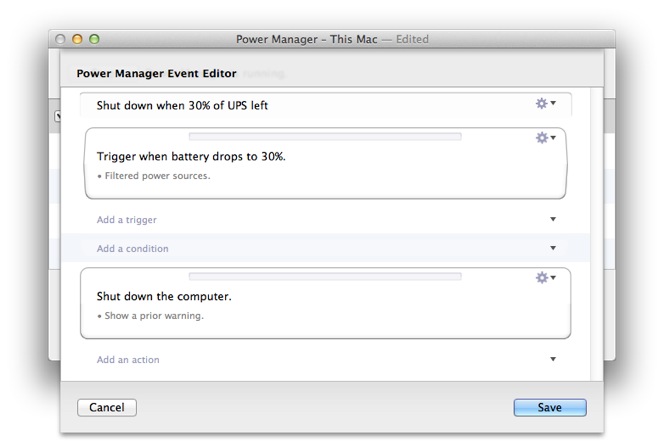Click the 'Edited' document status label

coord(412,39)
